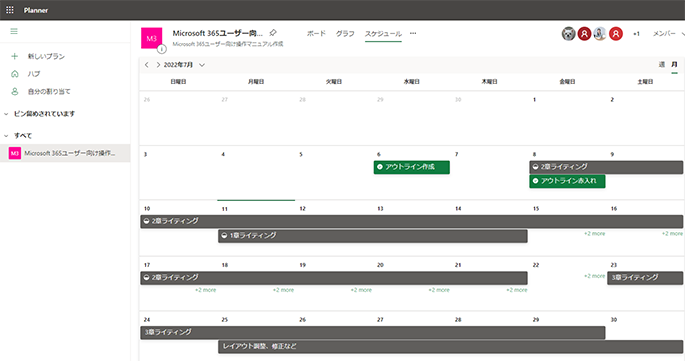Image resolution: width=685 pixels, height=361 pixels.
Task: Open the アウトライン赤入れ task bar
Action: coord(567,181)
